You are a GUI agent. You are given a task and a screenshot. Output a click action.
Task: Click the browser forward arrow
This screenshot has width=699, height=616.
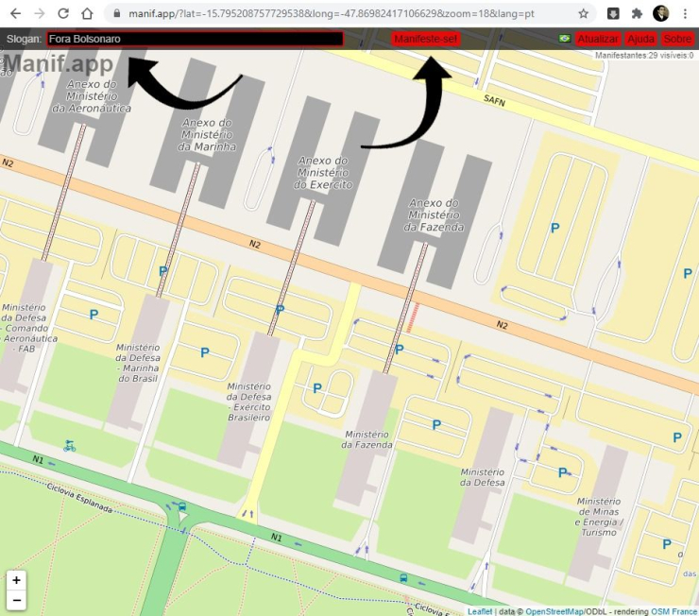pos(40,13)
